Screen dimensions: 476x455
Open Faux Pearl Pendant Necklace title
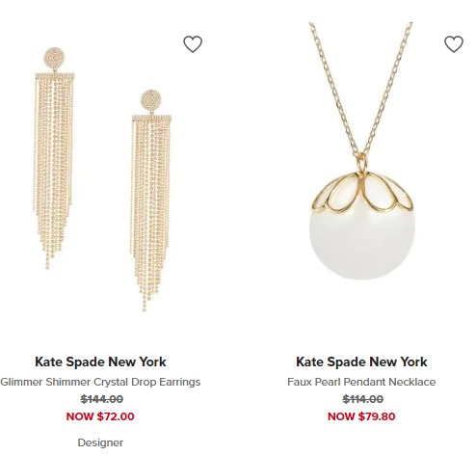point(361,382)
